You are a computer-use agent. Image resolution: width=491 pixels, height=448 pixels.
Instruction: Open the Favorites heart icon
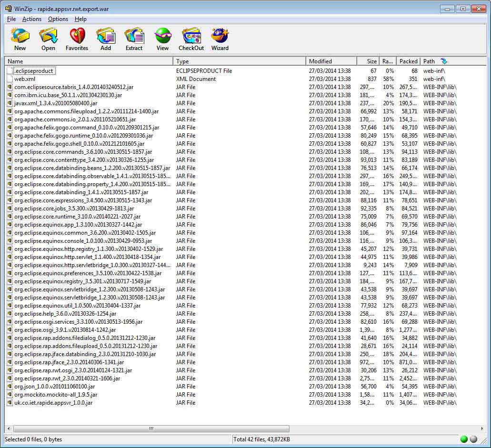77,36
